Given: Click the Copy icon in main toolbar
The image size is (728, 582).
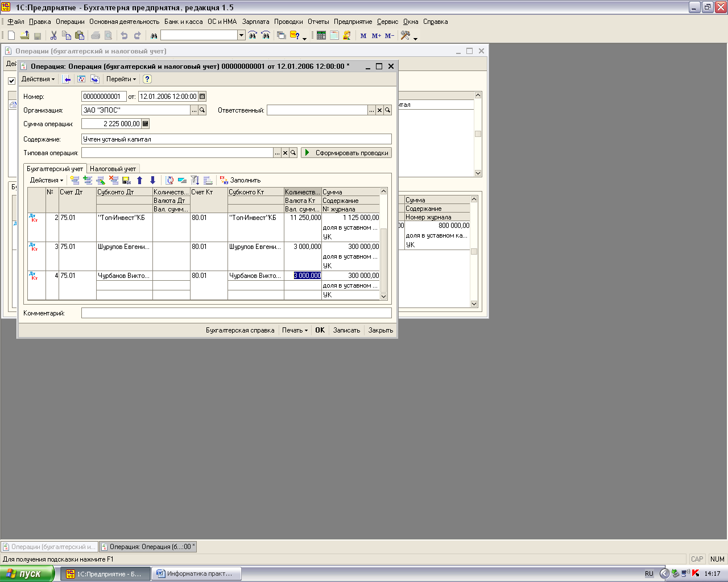Looking at the screenshot, I should (x=67, y=35).
